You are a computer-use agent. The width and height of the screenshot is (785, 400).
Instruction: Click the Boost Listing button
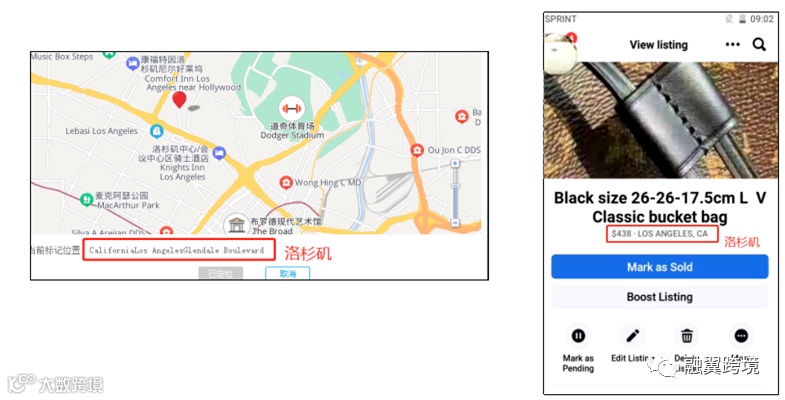[x=660, y=297]
